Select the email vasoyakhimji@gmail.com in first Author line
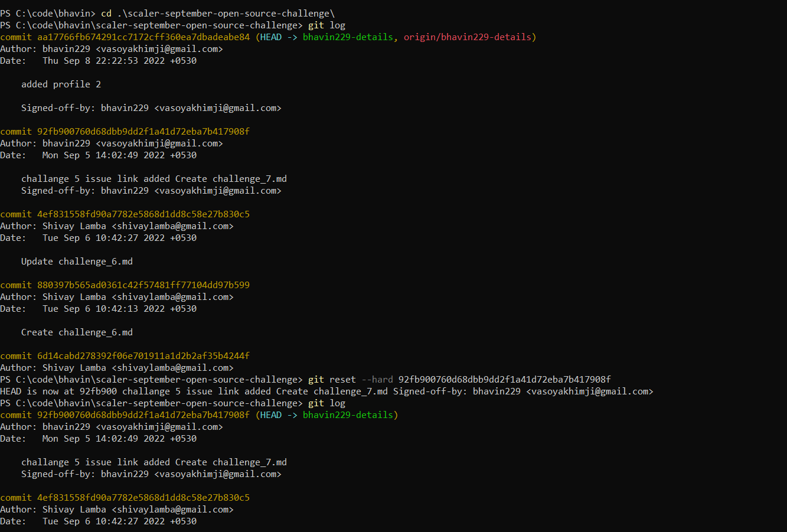 pyautogui.click(x=162, y=48)
